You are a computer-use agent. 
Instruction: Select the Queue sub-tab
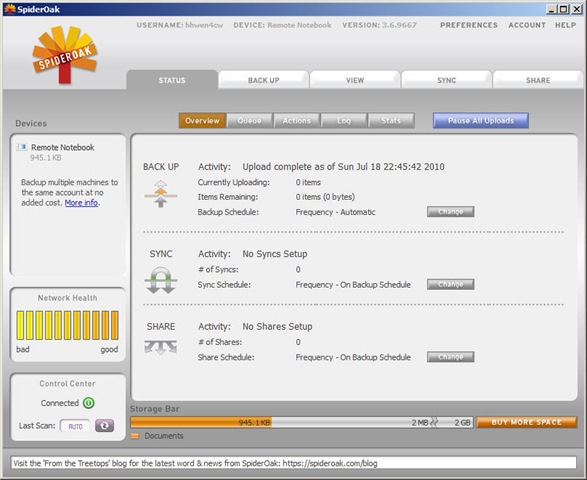click(x=249, y=121)
